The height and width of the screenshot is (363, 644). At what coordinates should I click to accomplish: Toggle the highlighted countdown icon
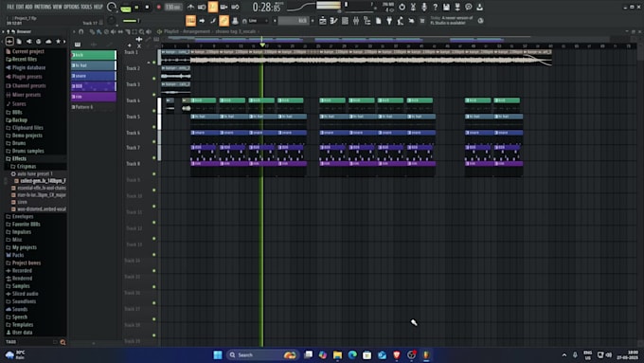(x=213, y=7)
